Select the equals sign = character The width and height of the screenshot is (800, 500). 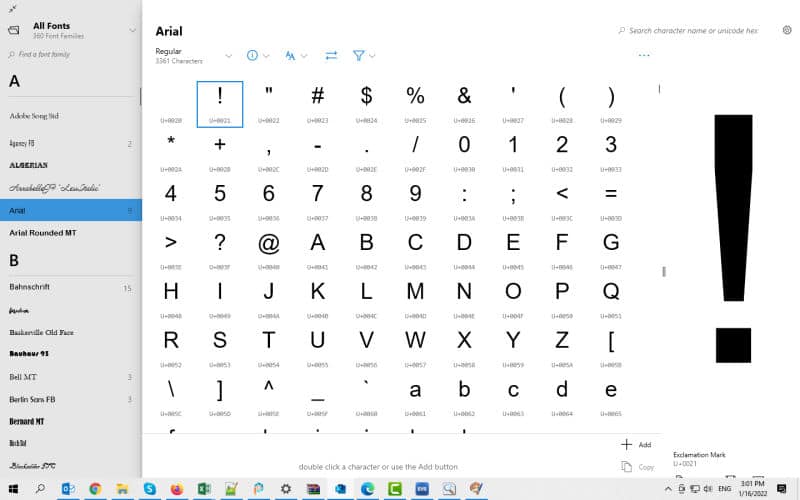pyautogui.click(x=611, y=202)
